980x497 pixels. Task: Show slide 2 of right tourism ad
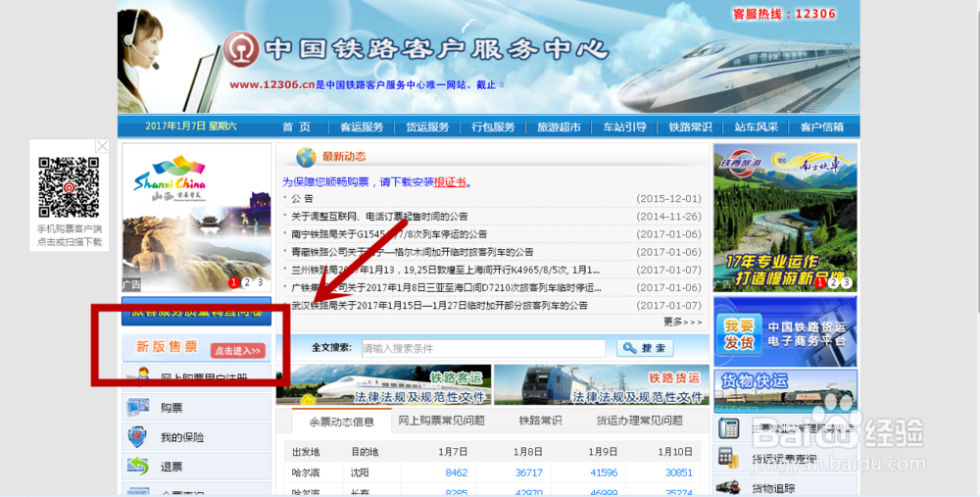(x=833, y=282)
